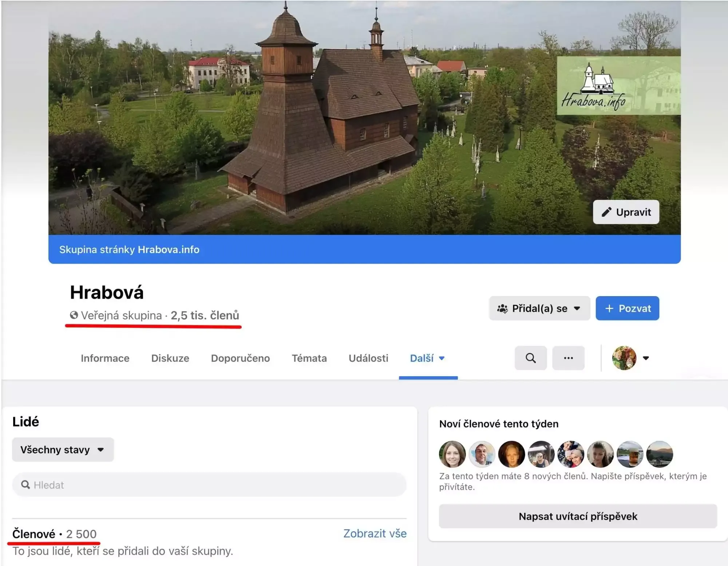The height and width of the screenshot is (566, 728).
Task: Click the pencil Upravit cover edit button
Action: coord(626,212)
